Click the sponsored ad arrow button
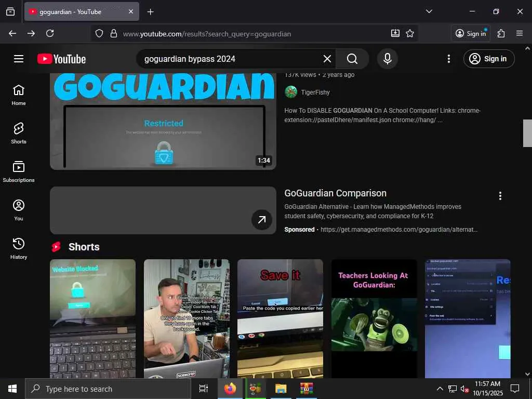The width and height of the screenshot is (532, 399). point(262,220)
